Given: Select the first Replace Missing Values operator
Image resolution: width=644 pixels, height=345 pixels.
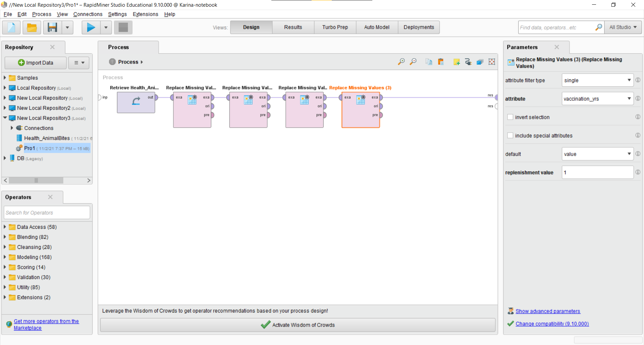Looking at the screenshot, I should coord(192,110).
